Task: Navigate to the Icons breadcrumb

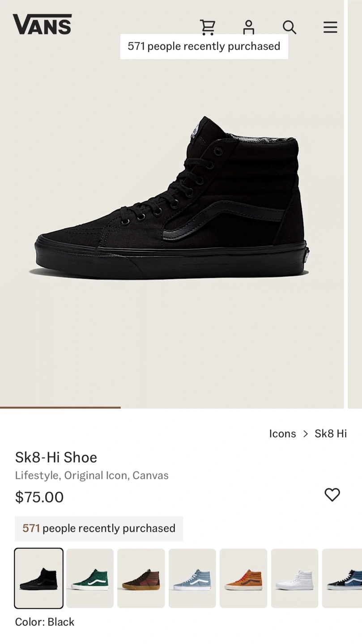Action: [x=282, y=433]
